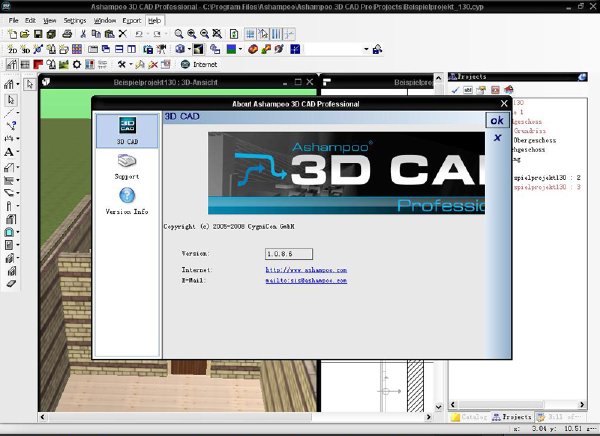Open the Export menu

(x=132, y=20)
